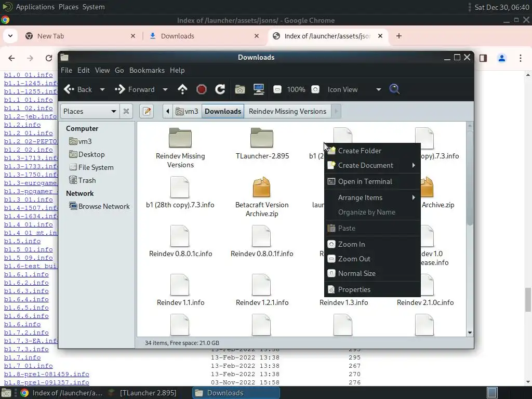Choose Create Folder in context menu
The height and width of the screenshot is (399, 532).
coord(372,151)
